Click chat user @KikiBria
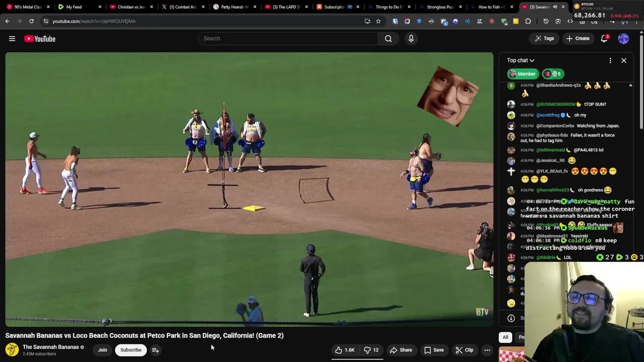This screenshot has height=362, width=644. coord(546,257)
